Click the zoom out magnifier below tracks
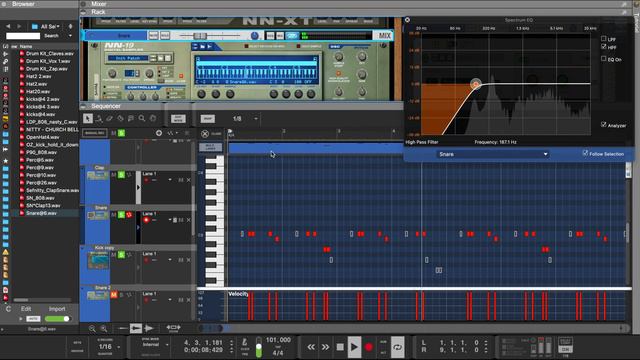Image resolution: width=640 pixels, height=360 pixels. click(x=92, y=329)
